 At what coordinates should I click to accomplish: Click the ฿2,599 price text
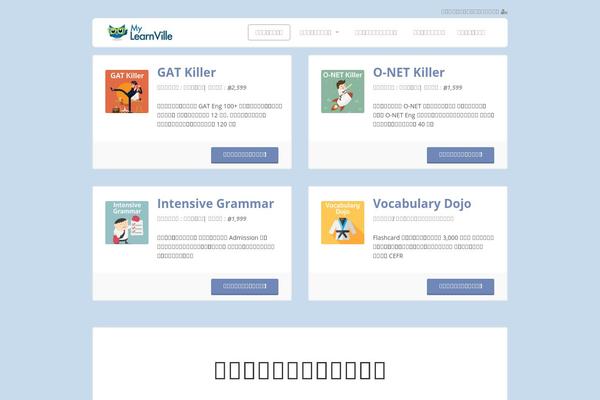coord(237,88)
